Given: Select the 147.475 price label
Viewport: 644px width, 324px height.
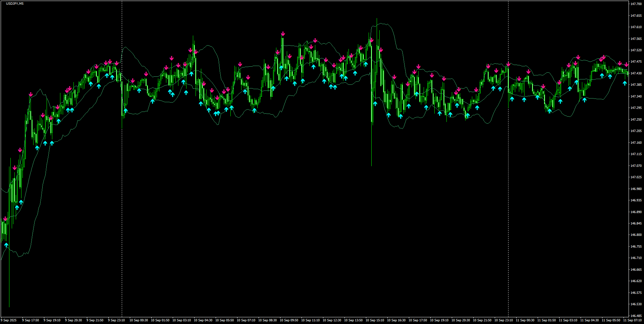Looking at the screenshot, I should (636, 62).
